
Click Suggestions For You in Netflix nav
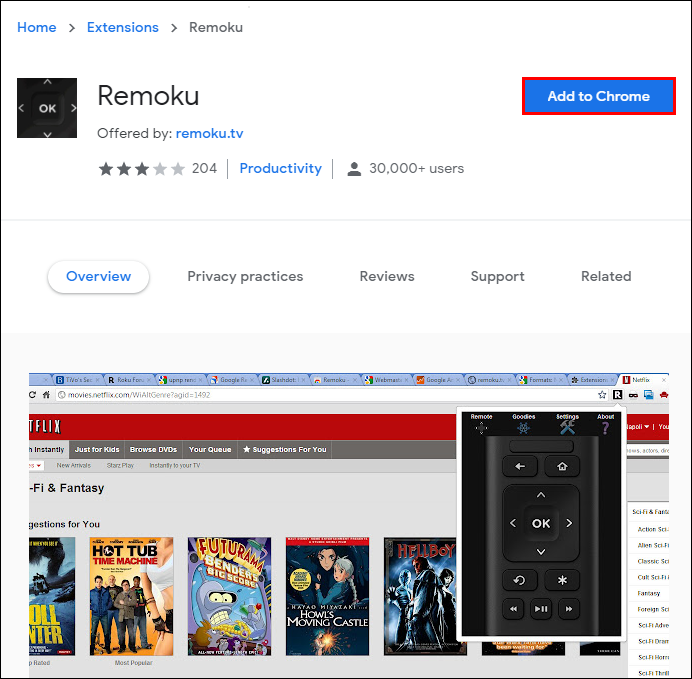click(x=285, y=450)
